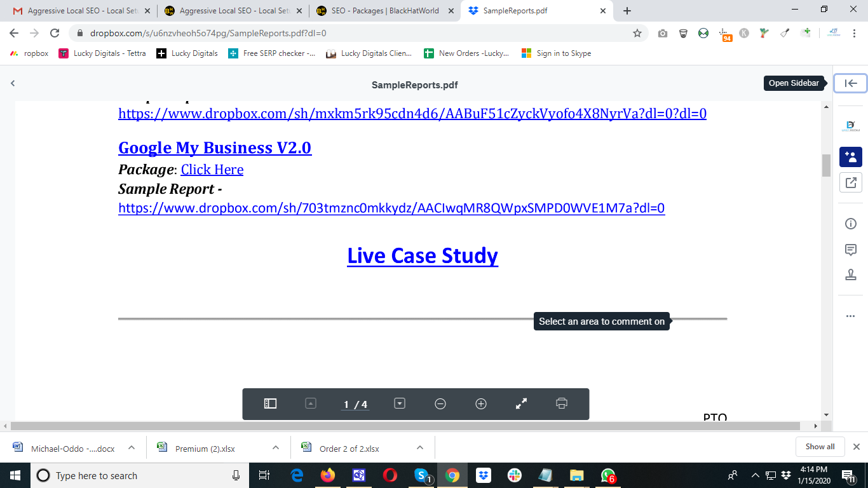Open the Lucky Digitals - Tettra bookmark

(102, 53)
